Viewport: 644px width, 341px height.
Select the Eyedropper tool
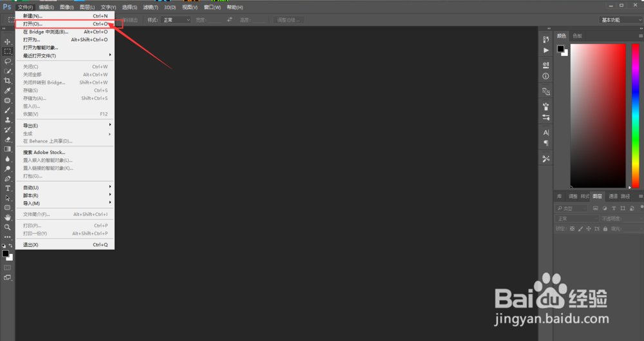point(7,90)
